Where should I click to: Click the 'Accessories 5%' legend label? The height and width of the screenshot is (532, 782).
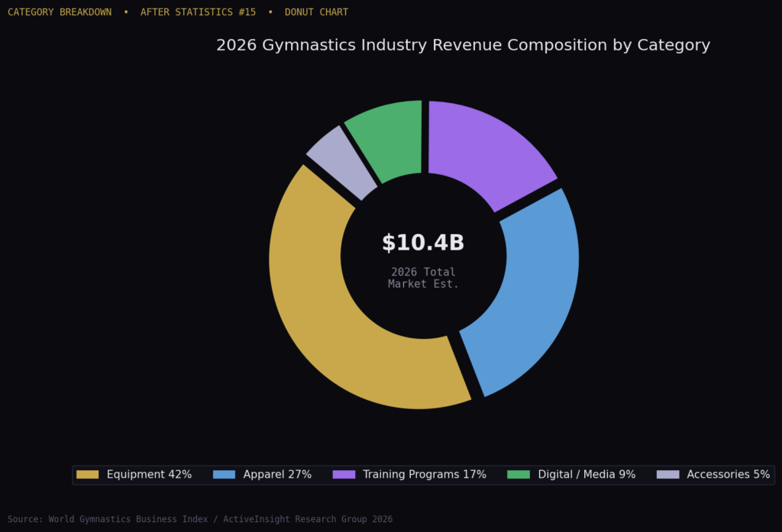tap(728, 474)
